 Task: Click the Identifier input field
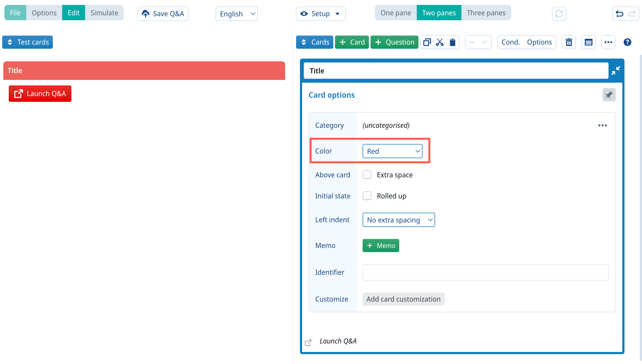click(x=485, y=272)
